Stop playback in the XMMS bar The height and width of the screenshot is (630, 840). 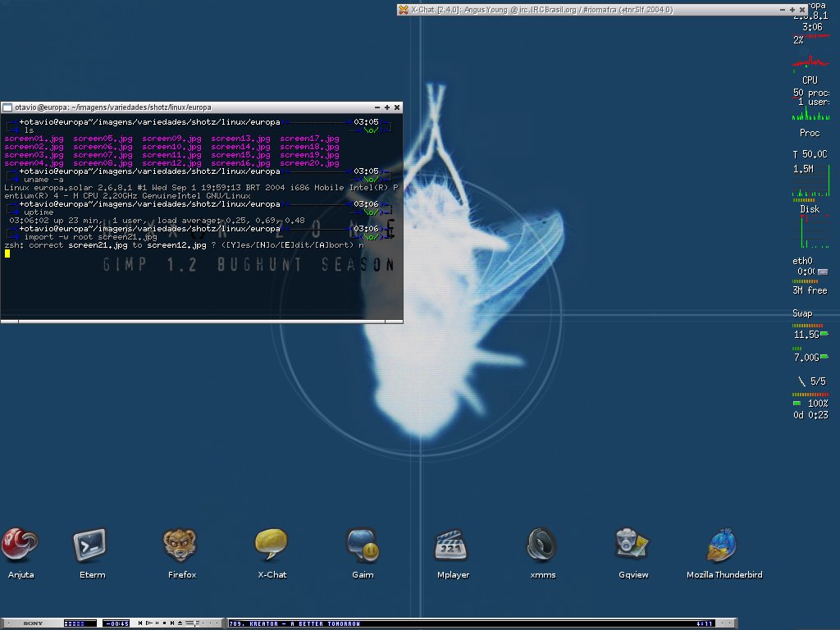pyautogui.click(x=164, y=623)
